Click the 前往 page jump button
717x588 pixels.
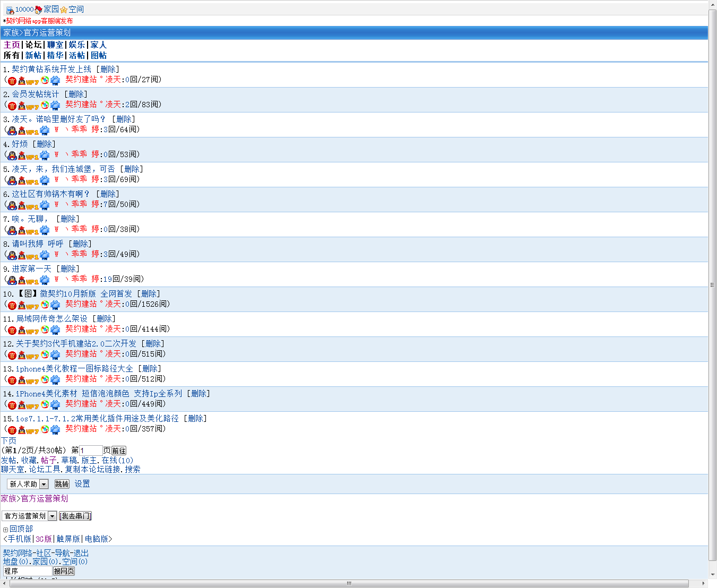pos(119,451)
